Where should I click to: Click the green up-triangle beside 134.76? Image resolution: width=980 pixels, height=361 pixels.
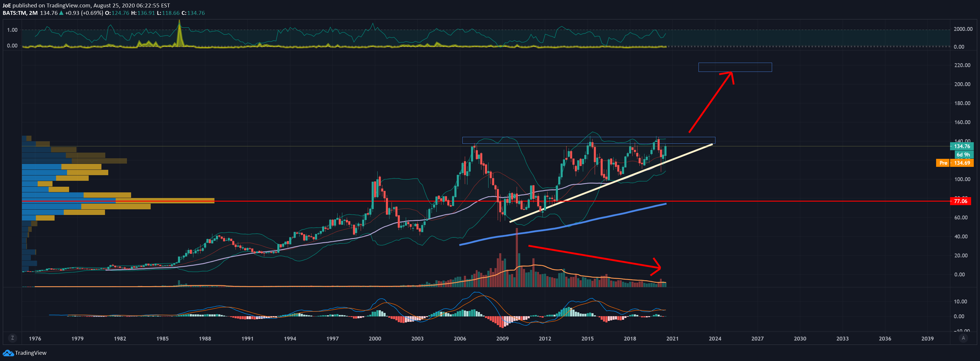tap(61, 13)
